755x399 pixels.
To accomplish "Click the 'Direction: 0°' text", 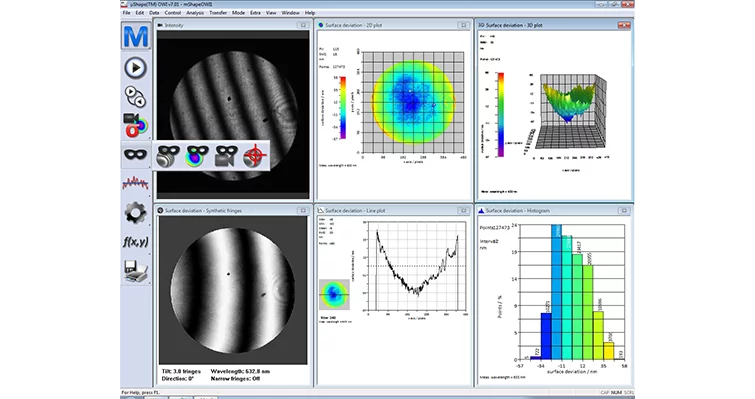I will [178, 379].
